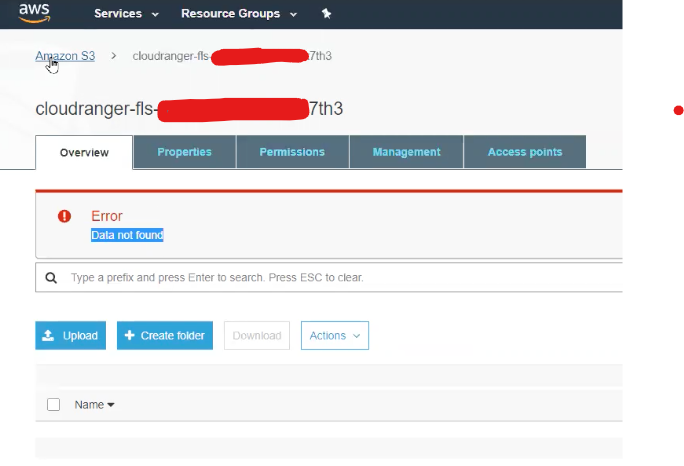This screenshot has height=466, width=684.
Task: Go to the Amazon S3 breadcrumb link
Action: (x=65, y=56)
